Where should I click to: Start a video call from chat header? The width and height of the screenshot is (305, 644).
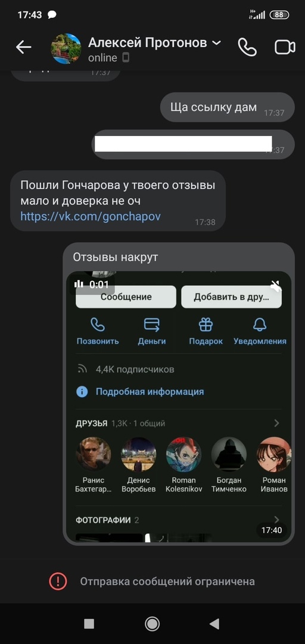point(285,48)
